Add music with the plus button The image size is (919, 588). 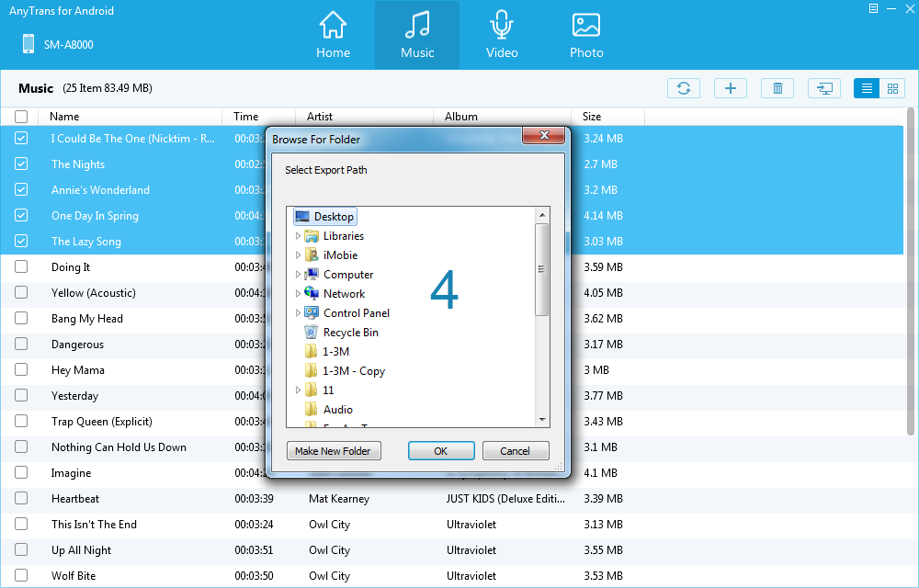pos(731,88)
